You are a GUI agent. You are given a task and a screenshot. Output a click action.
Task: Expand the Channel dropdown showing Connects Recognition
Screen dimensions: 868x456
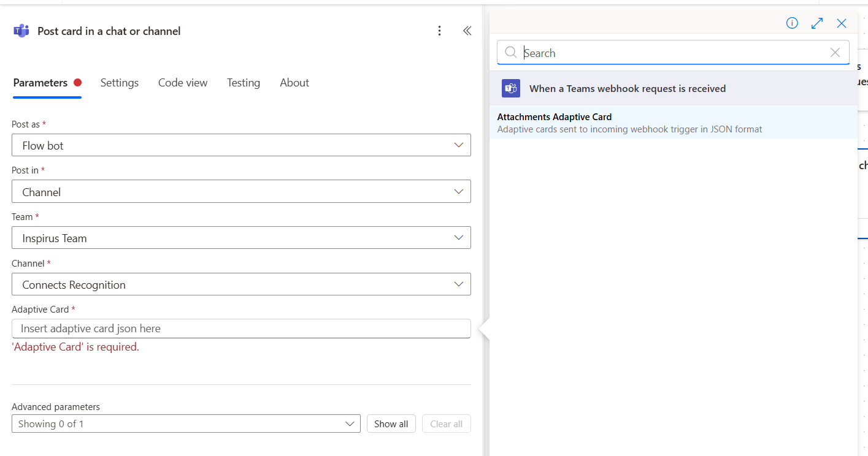(x=241, y=284)
